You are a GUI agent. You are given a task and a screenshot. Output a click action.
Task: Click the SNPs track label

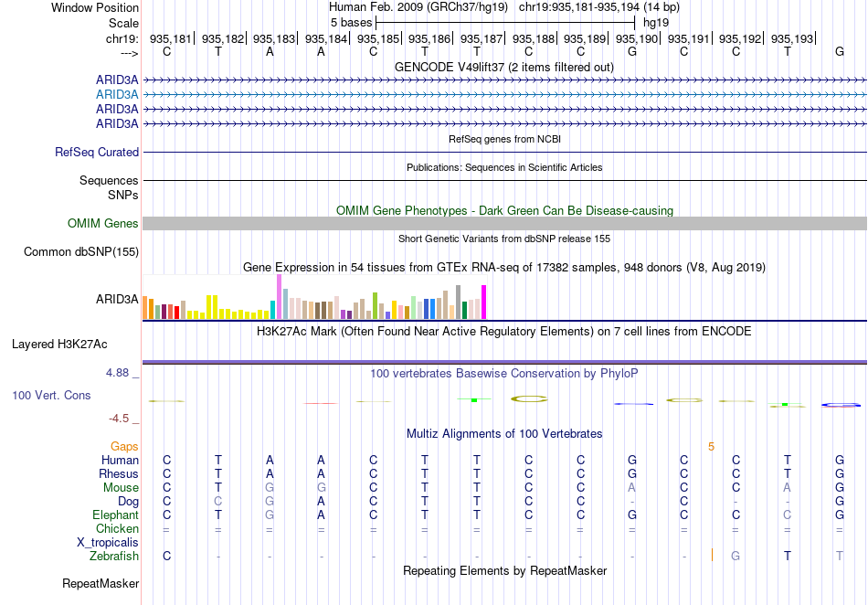pos(123,195)
